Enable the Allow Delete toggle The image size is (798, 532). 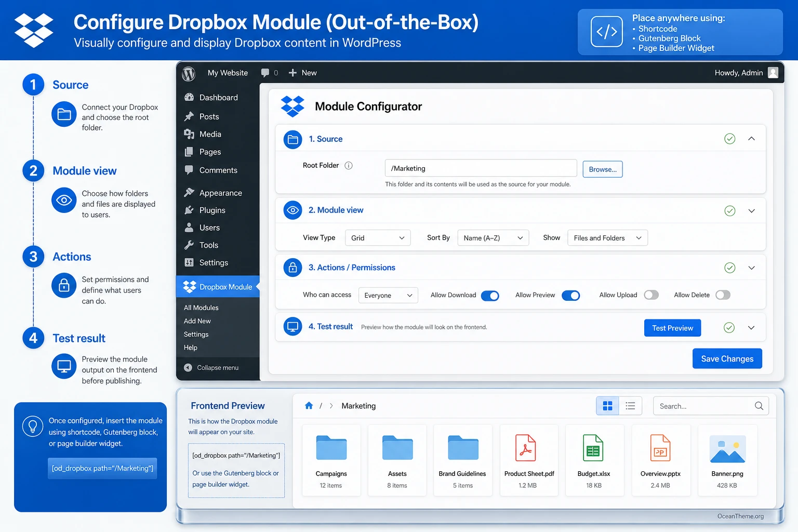723,295
